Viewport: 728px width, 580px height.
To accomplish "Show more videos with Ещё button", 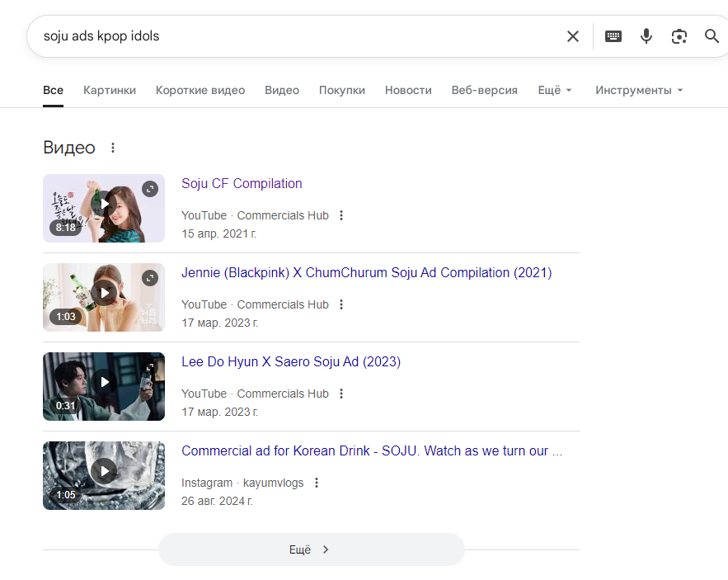I will tap(311, 549).
